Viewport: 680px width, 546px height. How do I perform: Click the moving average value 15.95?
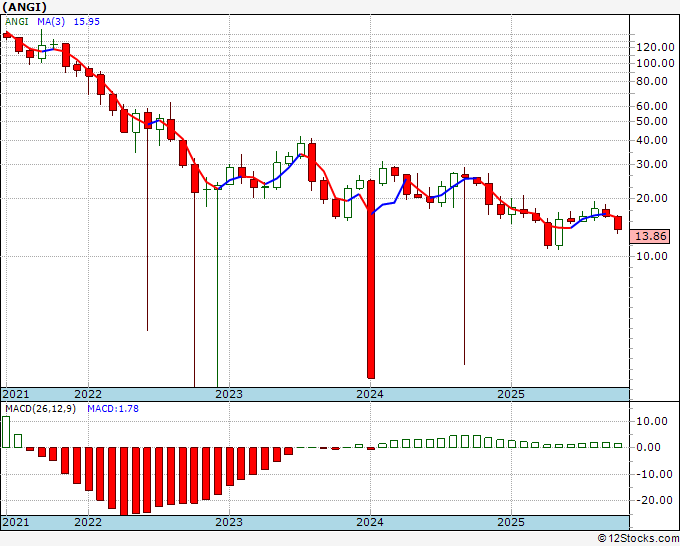point(87,22)
